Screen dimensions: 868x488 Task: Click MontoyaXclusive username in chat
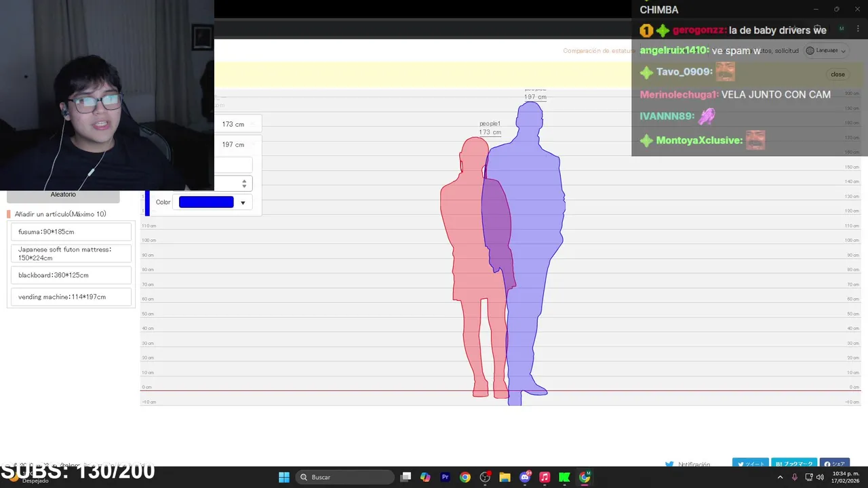[698, 141]
